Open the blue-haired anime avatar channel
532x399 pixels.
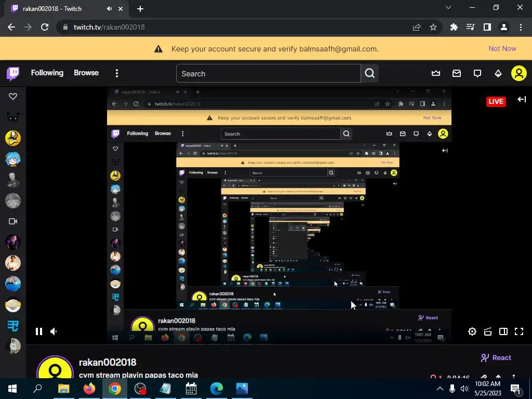[x=13, y=159]
